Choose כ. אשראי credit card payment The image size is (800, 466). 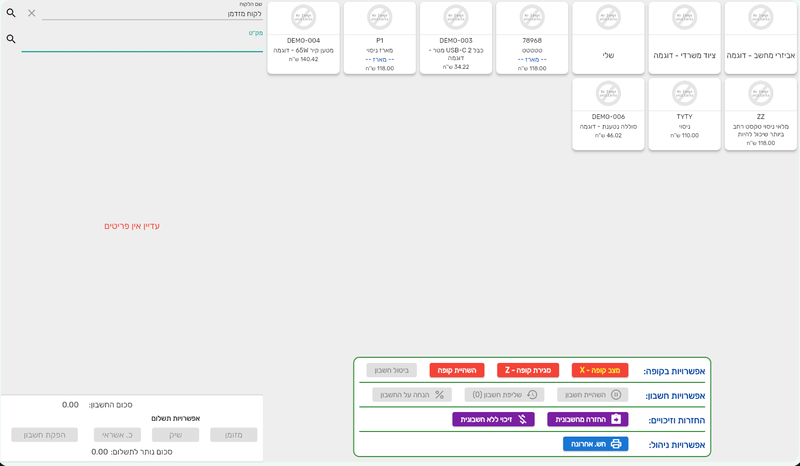click(x=117, y=435)
